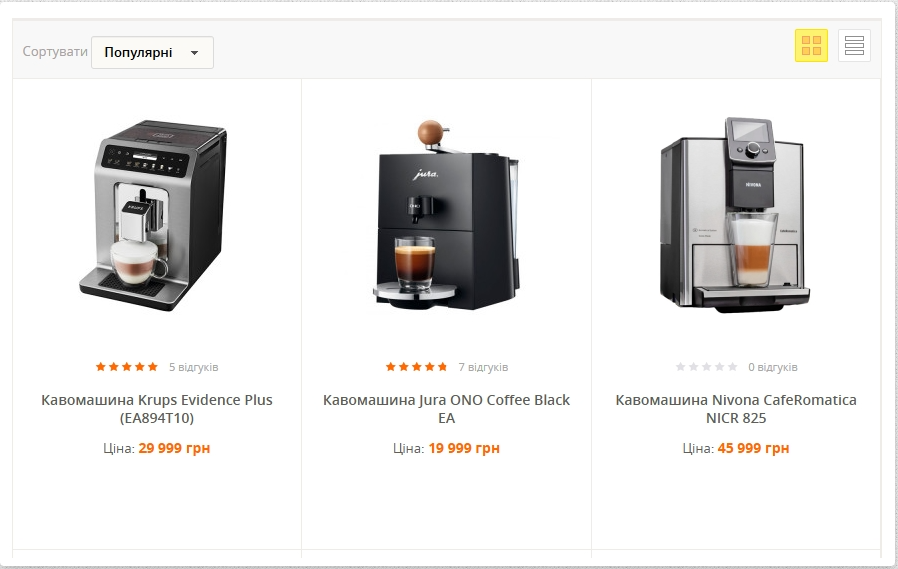Click the Сортувати label

click(55, 52)
